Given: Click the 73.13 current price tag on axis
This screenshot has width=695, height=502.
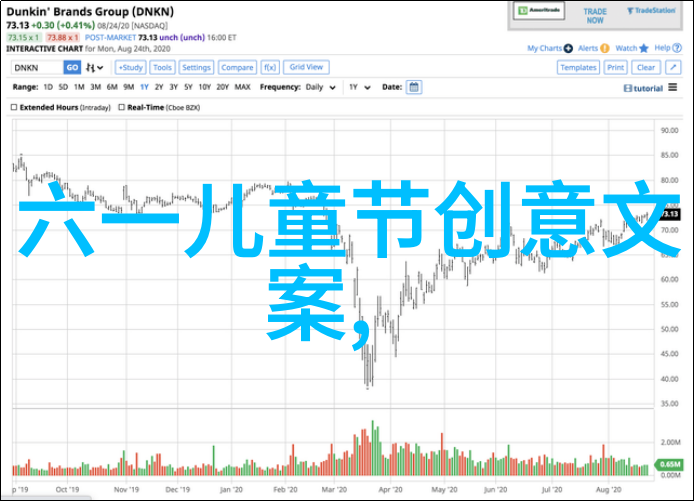Looking at the screenshot, I should (669, 214).
